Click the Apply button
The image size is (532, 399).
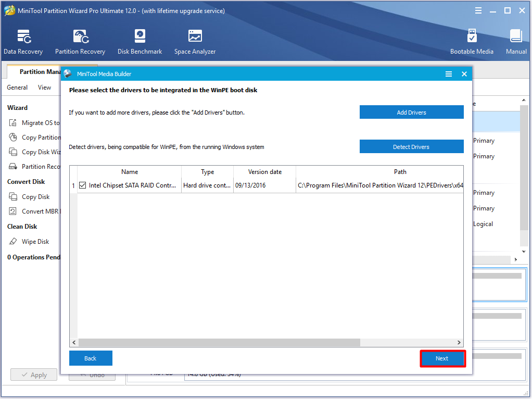[34, 375]
